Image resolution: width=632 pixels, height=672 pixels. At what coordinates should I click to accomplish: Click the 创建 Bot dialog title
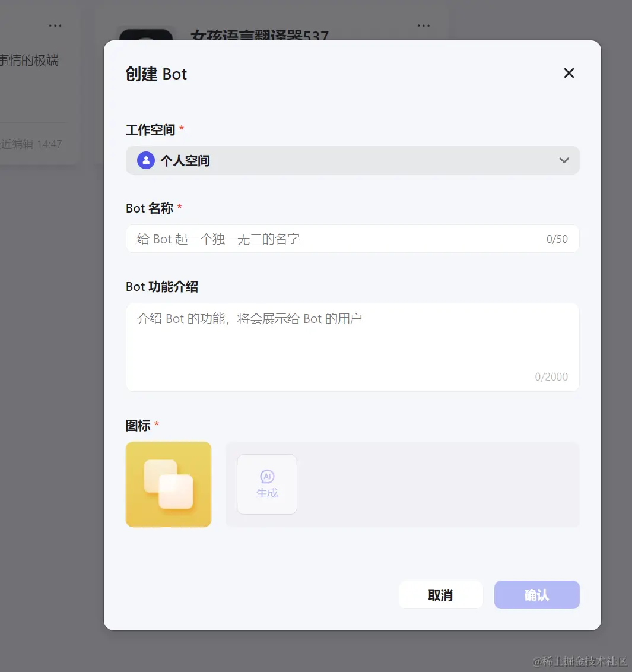tap(156, 74)
